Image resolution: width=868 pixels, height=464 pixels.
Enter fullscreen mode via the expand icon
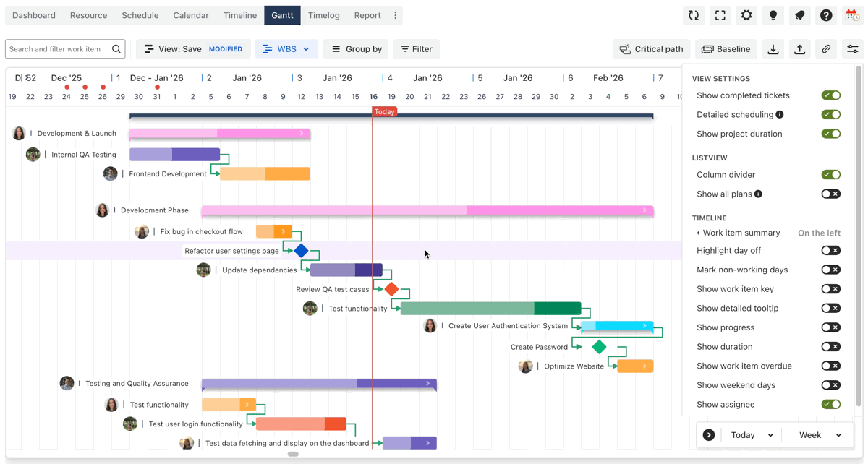720,15
